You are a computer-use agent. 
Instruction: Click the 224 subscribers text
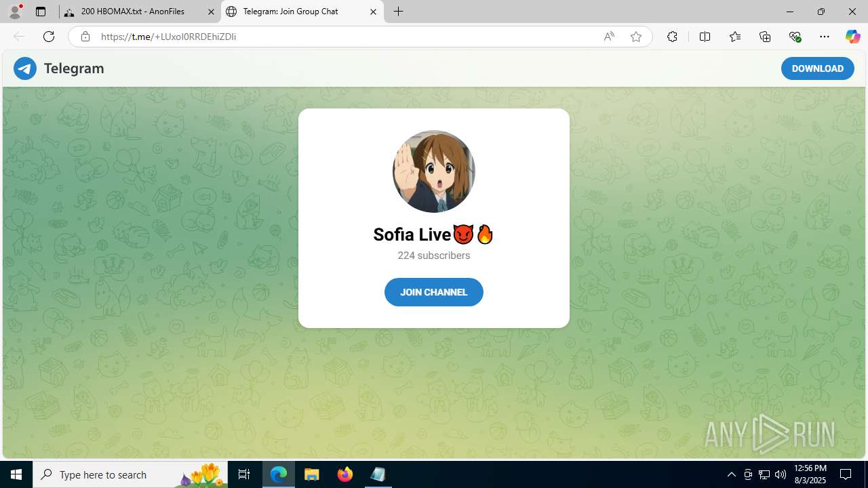tap(434, 256)
